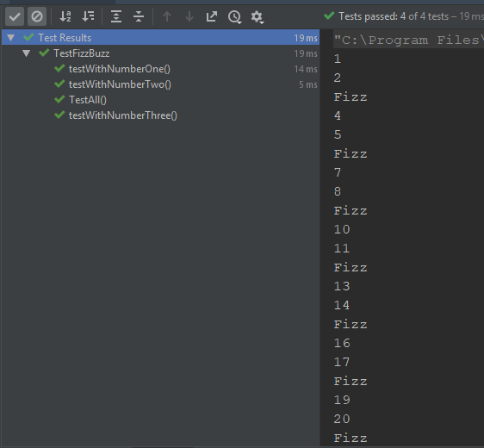
Task: Collapse the Test Results root node
Action: coord(11,38)
